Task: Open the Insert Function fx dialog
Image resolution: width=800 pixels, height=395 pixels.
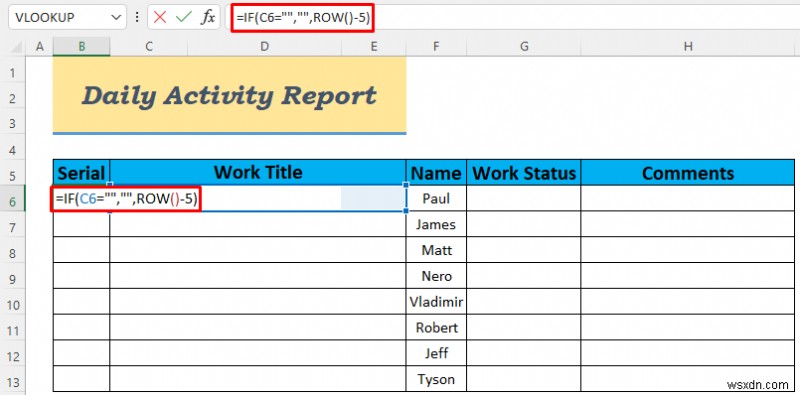Action: (208, 17)
